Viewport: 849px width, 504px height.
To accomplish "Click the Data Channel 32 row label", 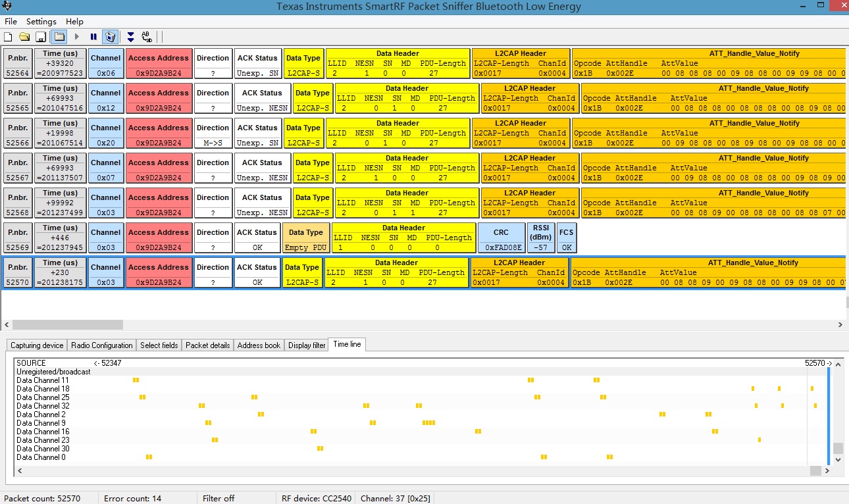I will tap(43, 406).
